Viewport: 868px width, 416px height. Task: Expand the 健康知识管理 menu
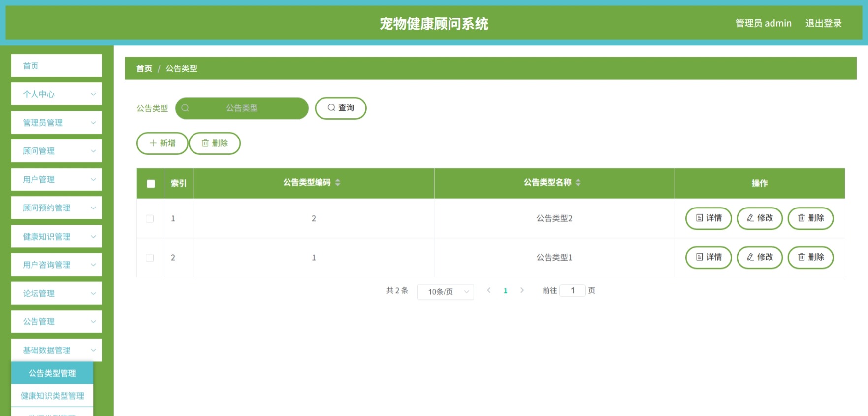[x=57, y=236]
